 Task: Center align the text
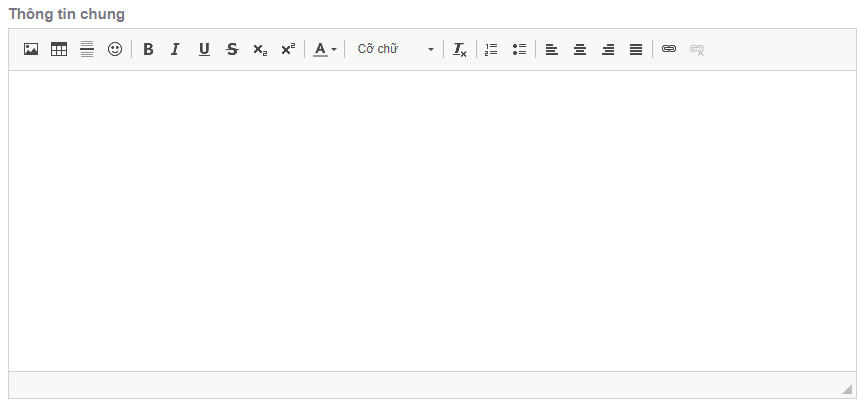580,49
